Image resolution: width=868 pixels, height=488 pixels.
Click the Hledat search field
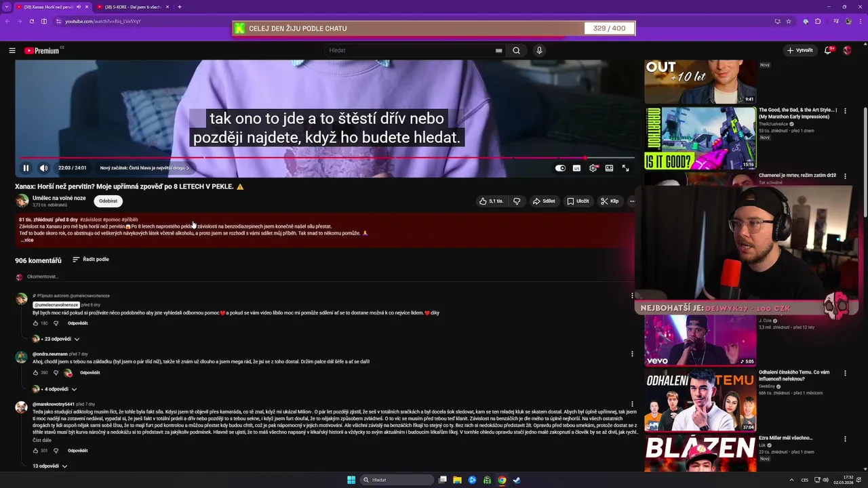point(410,50)
